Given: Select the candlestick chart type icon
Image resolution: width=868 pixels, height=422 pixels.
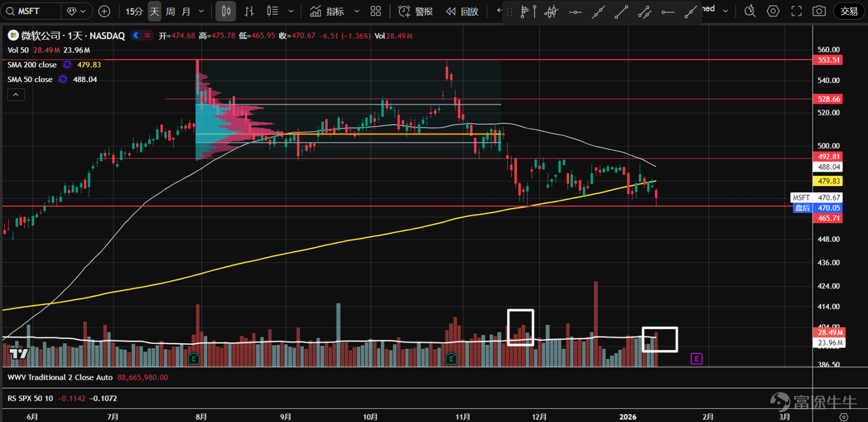Looking at the screenshot, I should (226, 11).
